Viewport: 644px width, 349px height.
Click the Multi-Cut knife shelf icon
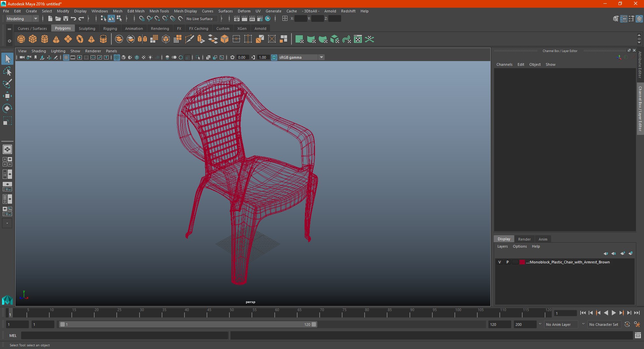tap(190, 39)
